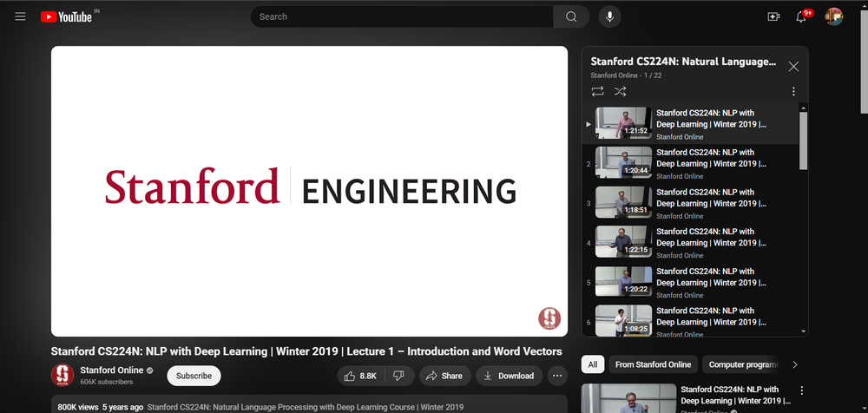Open more actions menu beside Download
Screen dimensions: 868x413
[x=557, y=376]
